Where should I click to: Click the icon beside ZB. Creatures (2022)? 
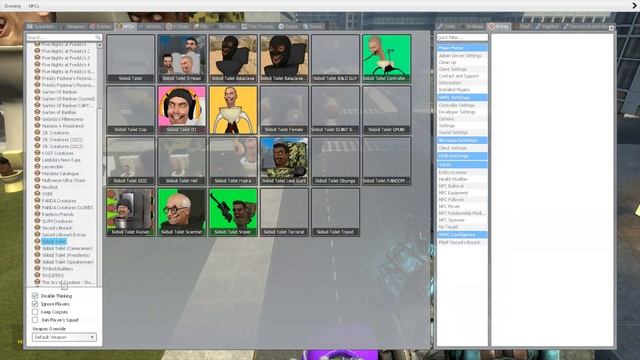37,140
